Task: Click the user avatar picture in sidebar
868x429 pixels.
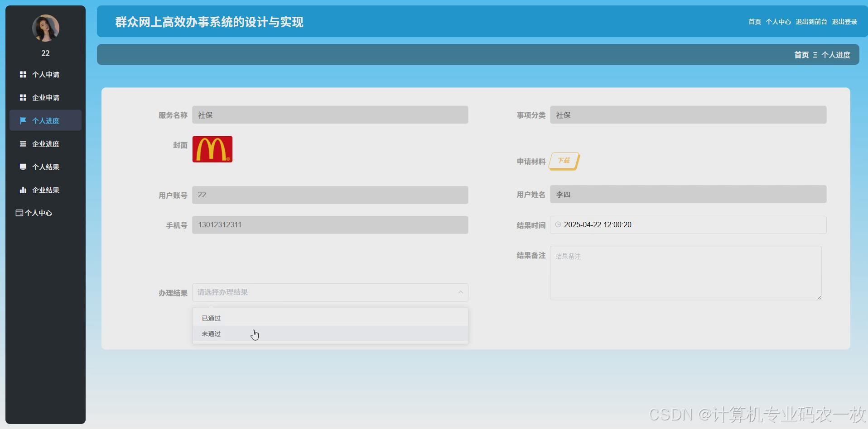Action: coord(45,28)
